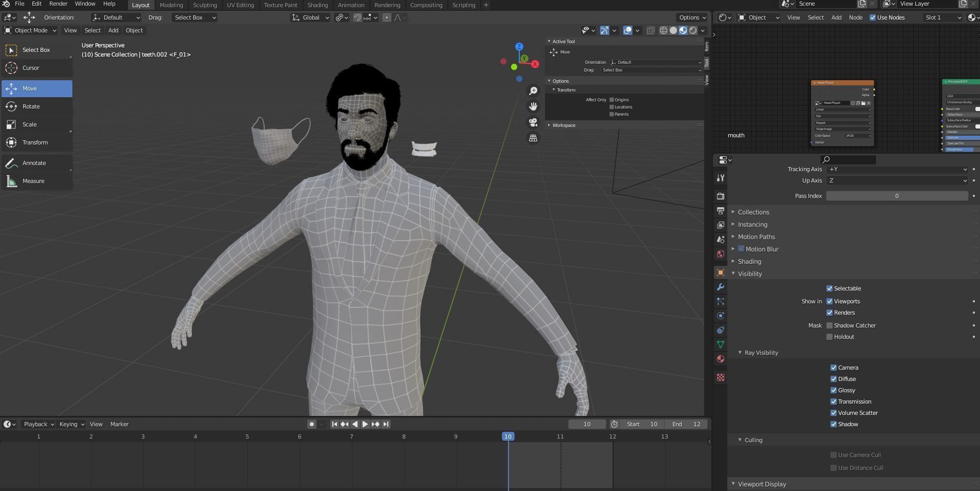
Task: Toggle camera view icon in viewport
Action: click(x=533, y=122)
